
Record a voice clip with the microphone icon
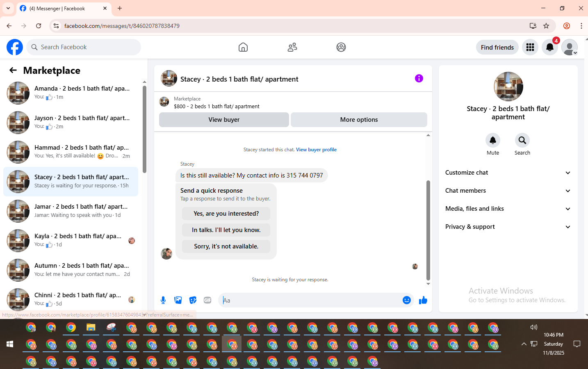(x=163, y=300)
